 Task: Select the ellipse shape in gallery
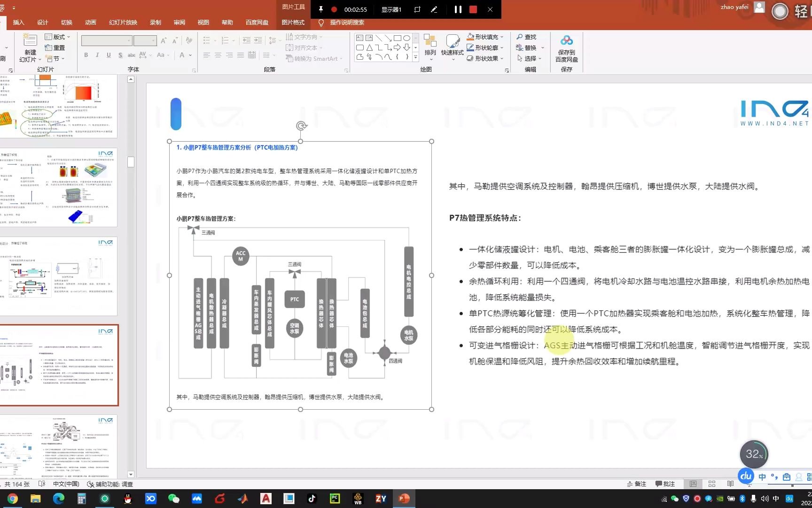[407, 38]
